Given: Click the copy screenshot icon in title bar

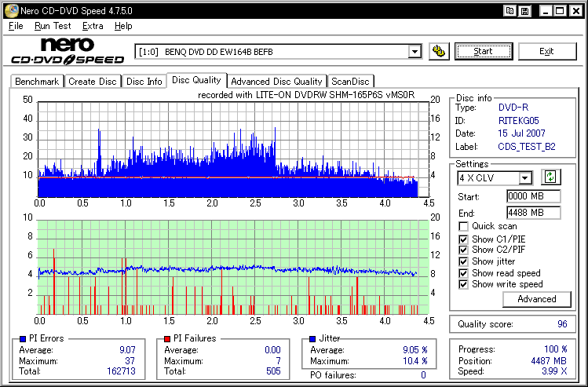Looking at the screenshot, I should click(509, 11).
